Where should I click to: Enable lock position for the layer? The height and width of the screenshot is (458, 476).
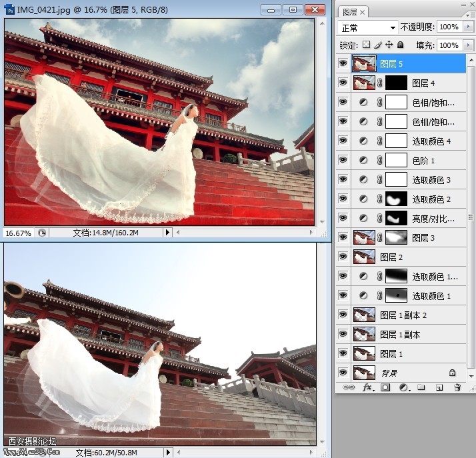click(x=389, y=45)
